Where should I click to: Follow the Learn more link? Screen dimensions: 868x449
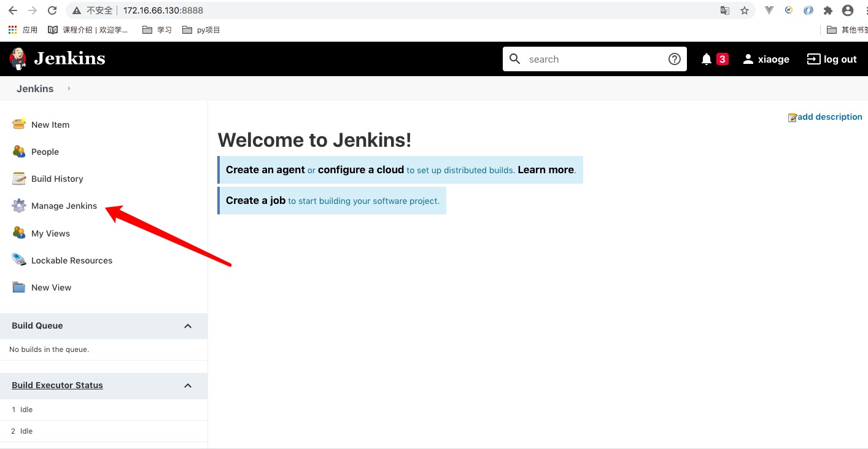pos(546,170)
